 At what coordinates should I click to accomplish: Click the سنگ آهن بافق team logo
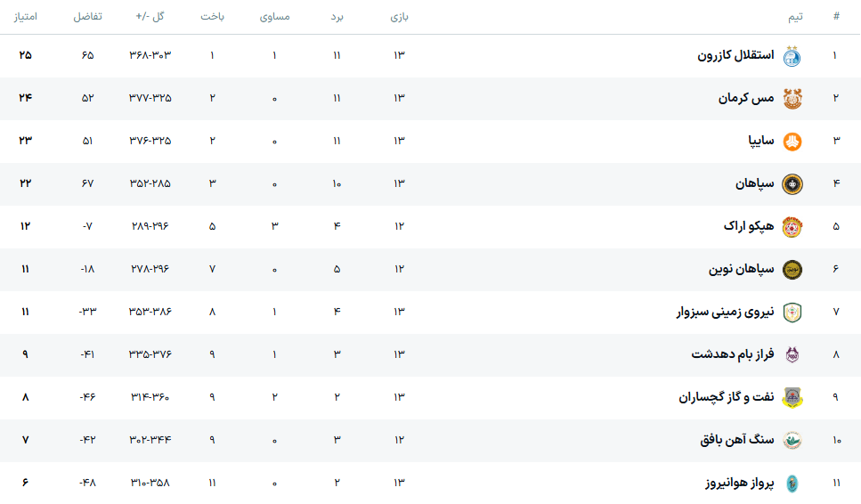792,441
